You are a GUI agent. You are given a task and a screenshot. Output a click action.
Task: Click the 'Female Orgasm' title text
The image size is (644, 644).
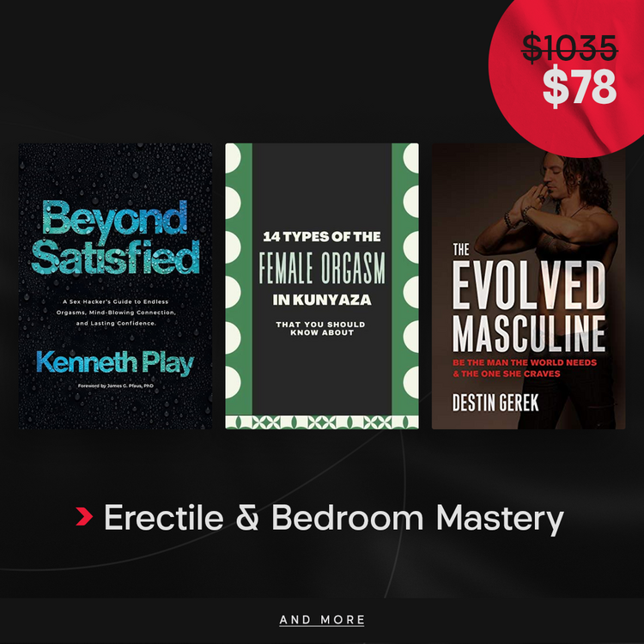tap(322, 269)
